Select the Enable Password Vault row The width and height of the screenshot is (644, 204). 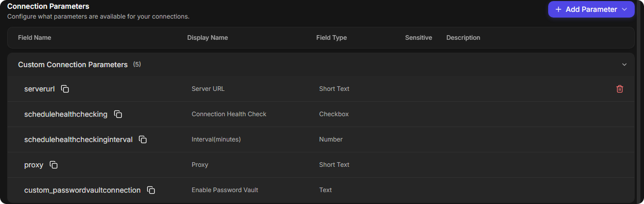(321, 190)
